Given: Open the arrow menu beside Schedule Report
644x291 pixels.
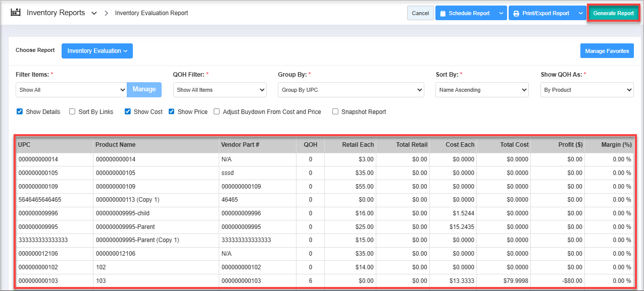Looking at the screenshot, I should click(x=501, y=14).
